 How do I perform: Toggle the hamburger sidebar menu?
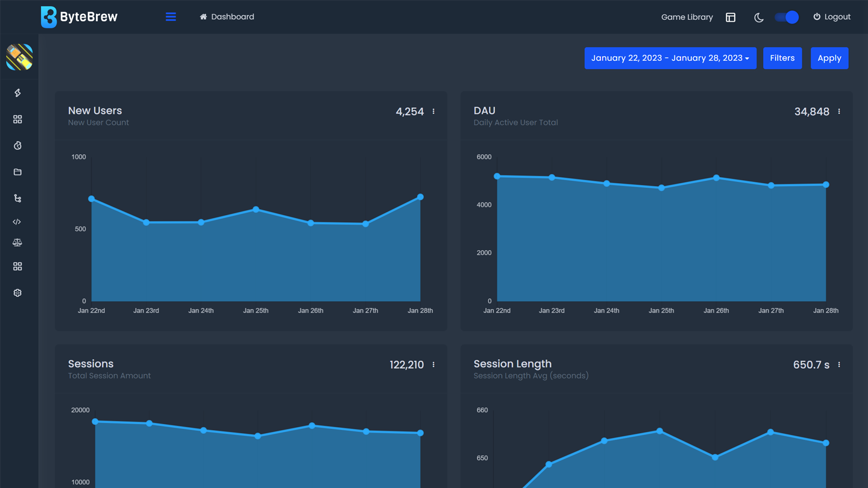click(x=171, y=17)
